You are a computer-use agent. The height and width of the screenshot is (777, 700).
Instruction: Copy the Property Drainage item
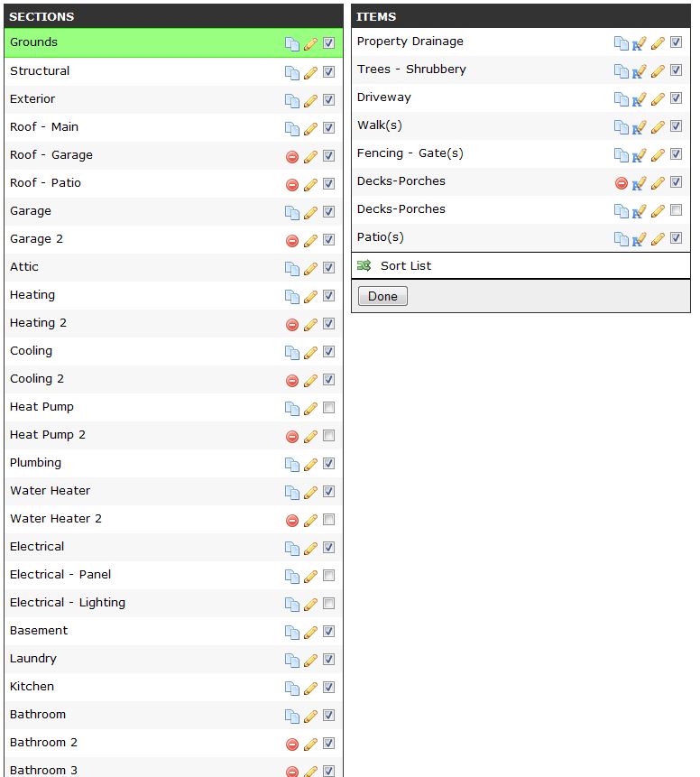622,43
